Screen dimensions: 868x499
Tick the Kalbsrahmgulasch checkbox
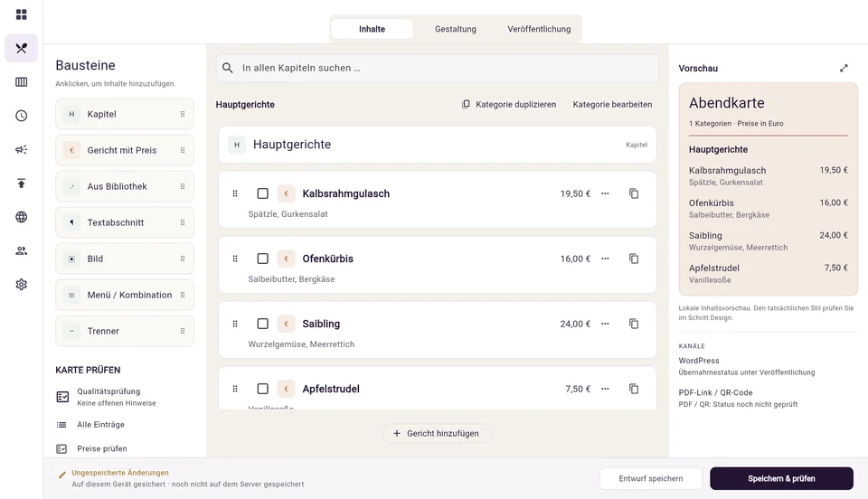pos(262,193)
